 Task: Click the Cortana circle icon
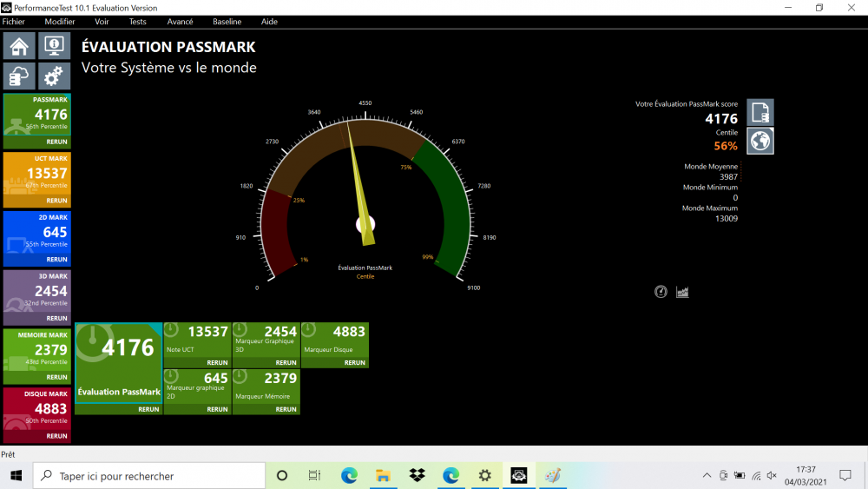click(282, 476)
